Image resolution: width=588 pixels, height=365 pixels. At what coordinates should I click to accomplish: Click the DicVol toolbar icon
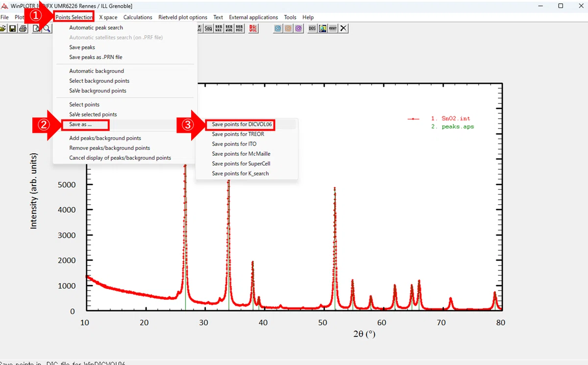[253, 28]
